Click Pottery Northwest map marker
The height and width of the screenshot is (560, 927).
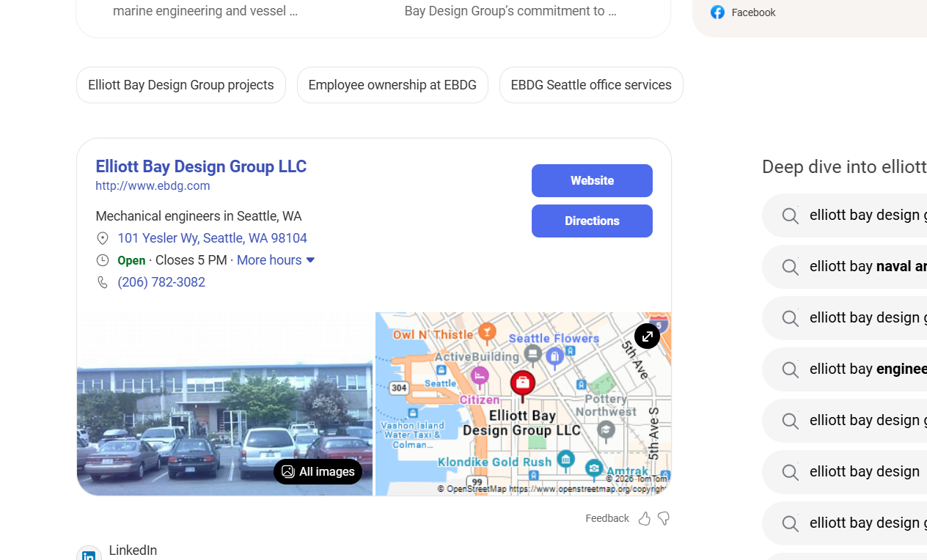606,430
